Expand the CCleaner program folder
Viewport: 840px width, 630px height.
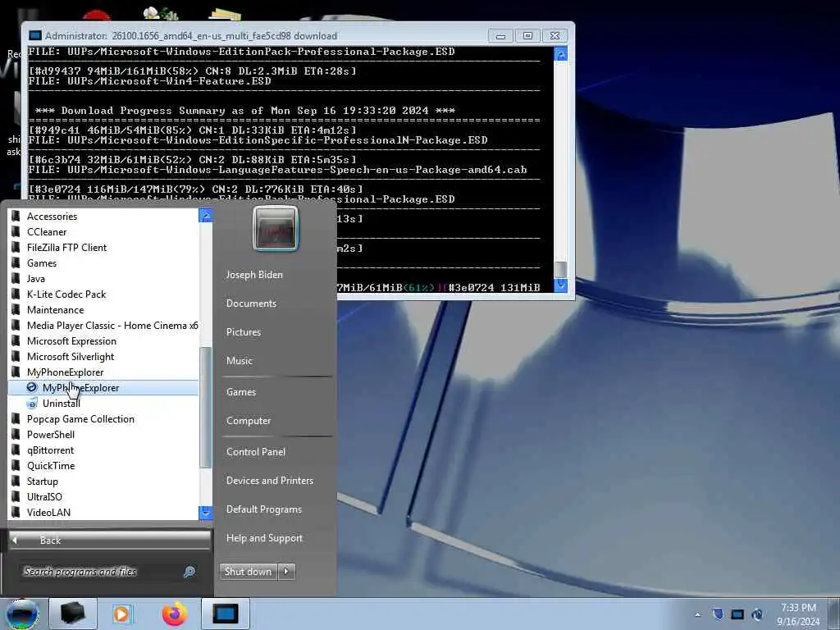click(47, 232)
